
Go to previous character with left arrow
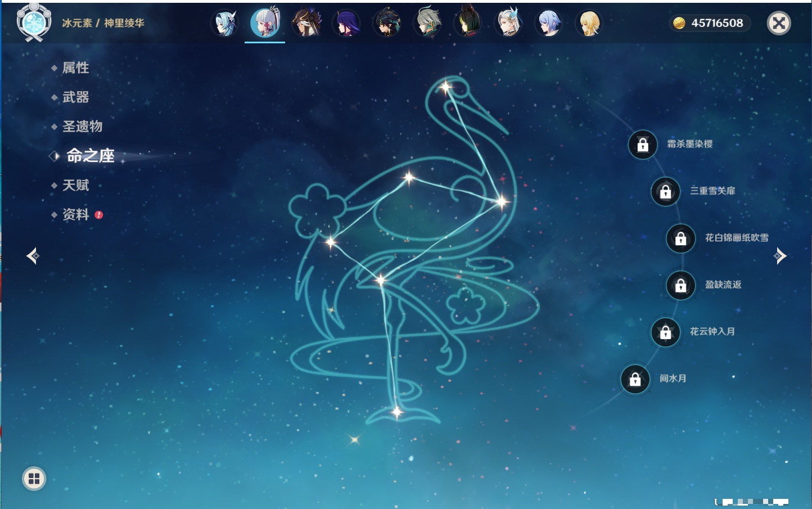tap(33, 256)
